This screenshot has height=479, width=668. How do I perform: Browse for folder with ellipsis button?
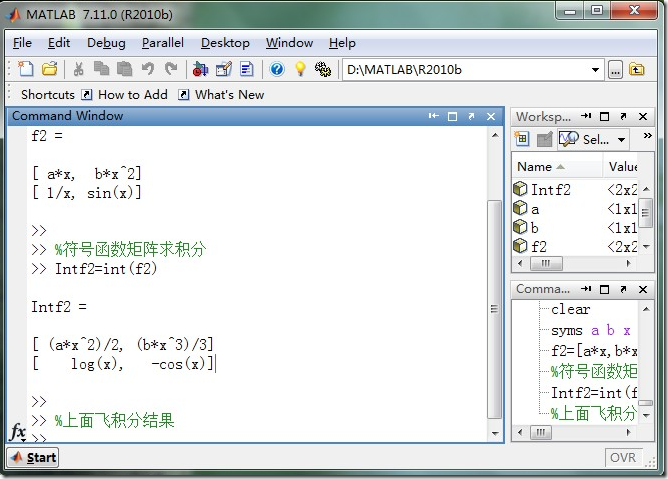[x=615, y=69]
